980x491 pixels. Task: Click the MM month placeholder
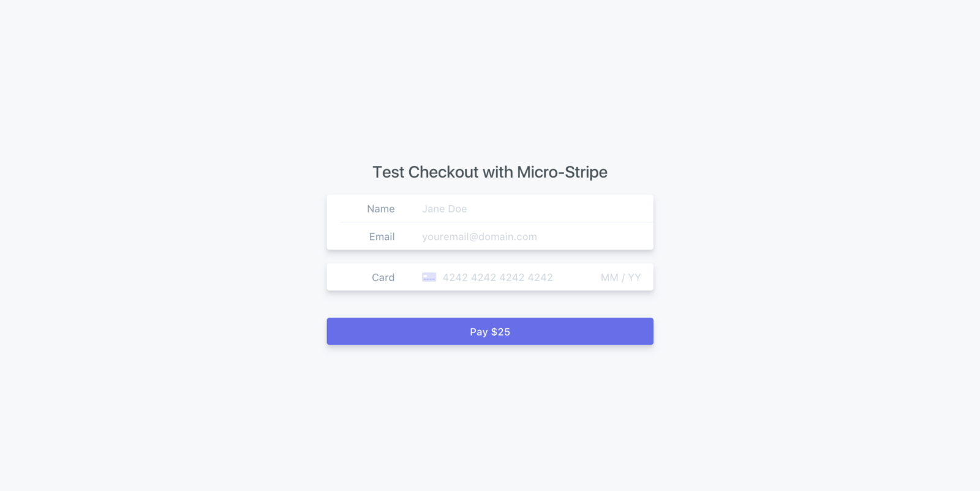pyautogui.click(x=609, y=277)
